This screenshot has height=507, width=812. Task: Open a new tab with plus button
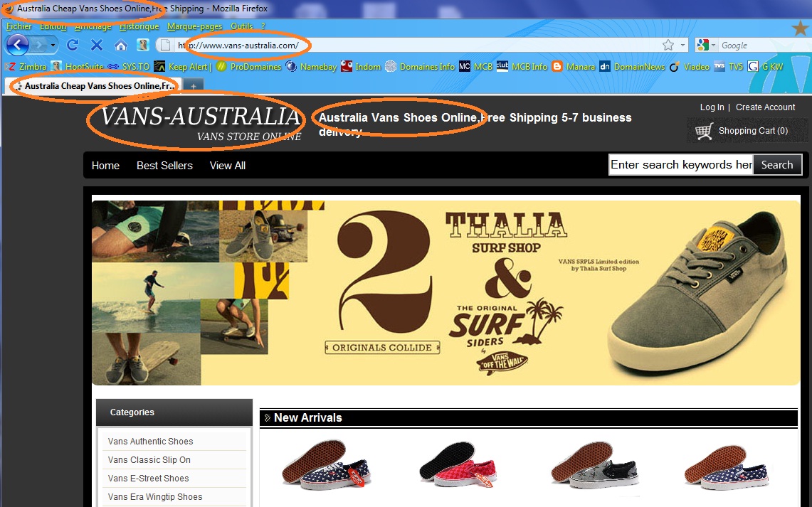pos(193,87)
